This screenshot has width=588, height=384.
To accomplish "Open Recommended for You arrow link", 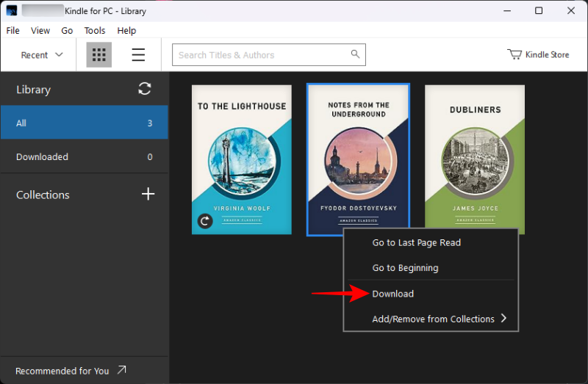I will [121, 371].
